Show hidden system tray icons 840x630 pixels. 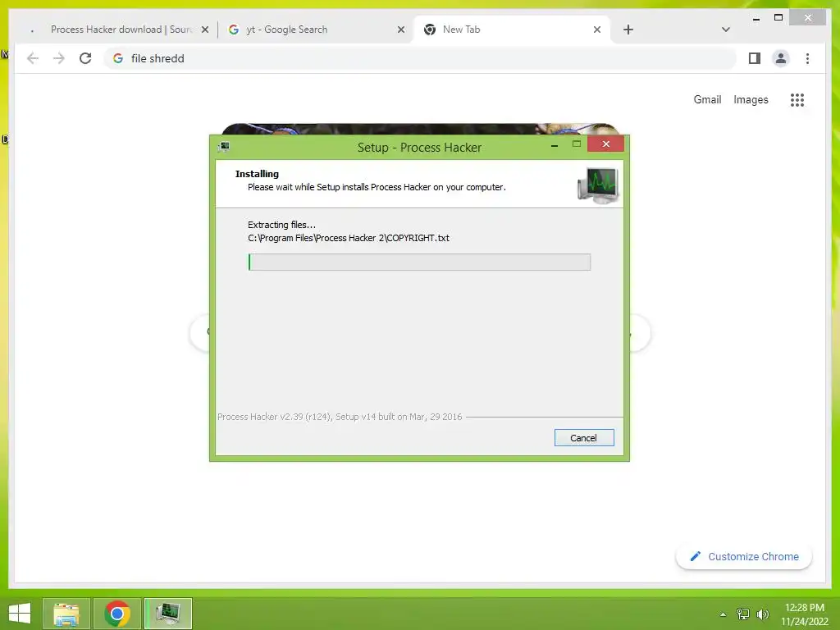[724, 614]
